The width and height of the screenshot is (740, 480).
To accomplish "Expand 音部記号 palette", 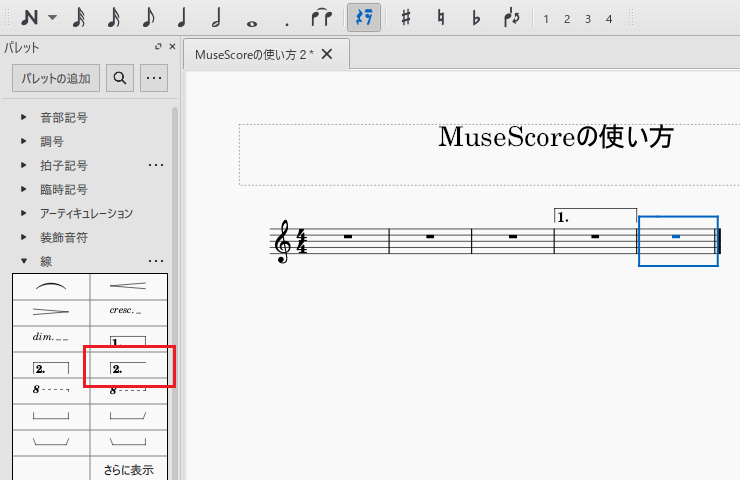I will click(24, 117).
